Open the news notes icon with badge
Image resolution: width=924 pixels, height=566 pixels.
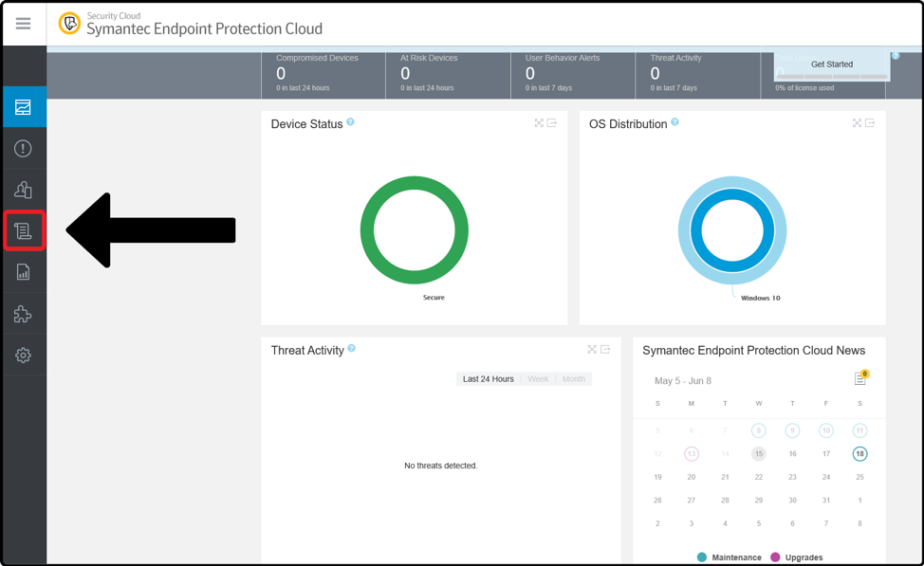point(861,377)
